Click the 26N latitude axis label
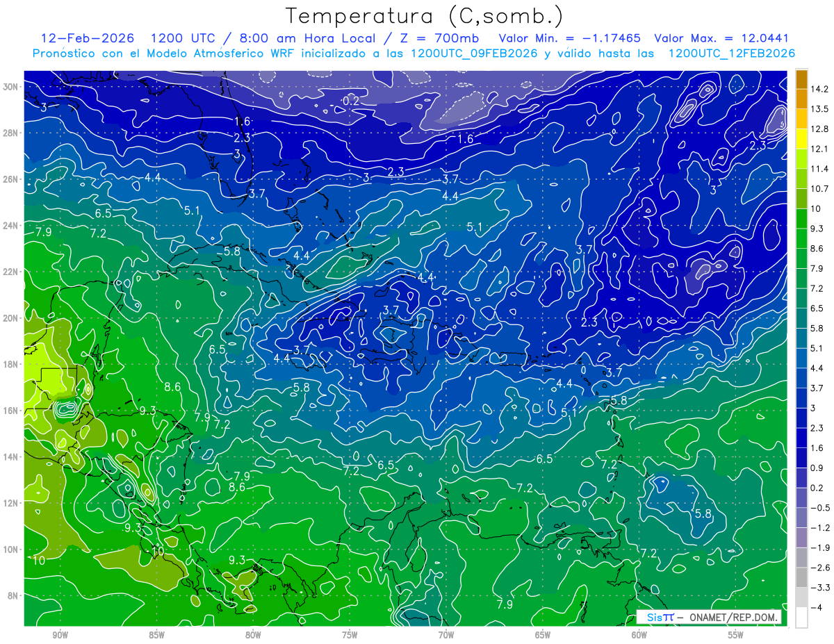This screenshot has width=834, height=644. click(x=12, y=179)
